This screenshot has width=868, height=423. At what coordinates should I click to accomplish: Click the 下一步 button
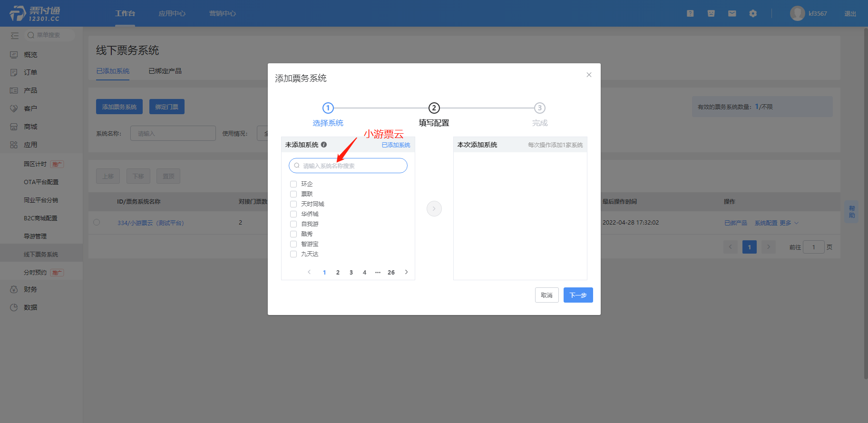pyautogui.click(x=578, y=295)
